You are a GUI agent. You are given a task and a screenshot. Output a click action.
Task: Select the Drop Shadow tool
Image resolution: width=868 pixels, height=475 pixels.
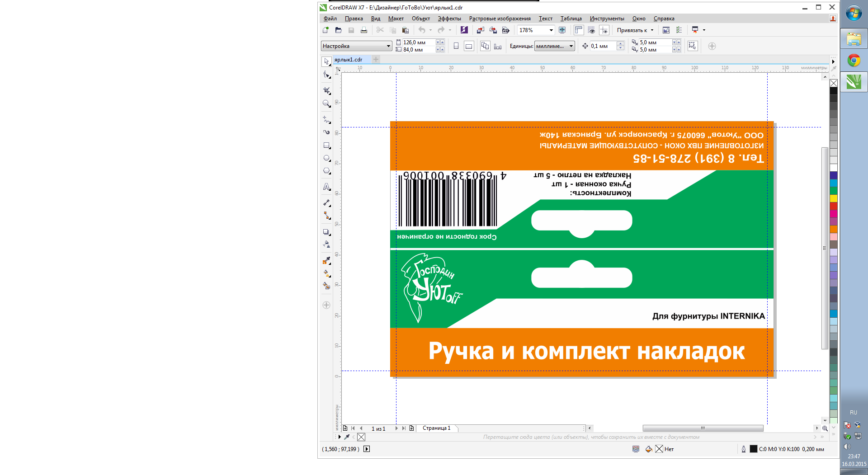326,232
